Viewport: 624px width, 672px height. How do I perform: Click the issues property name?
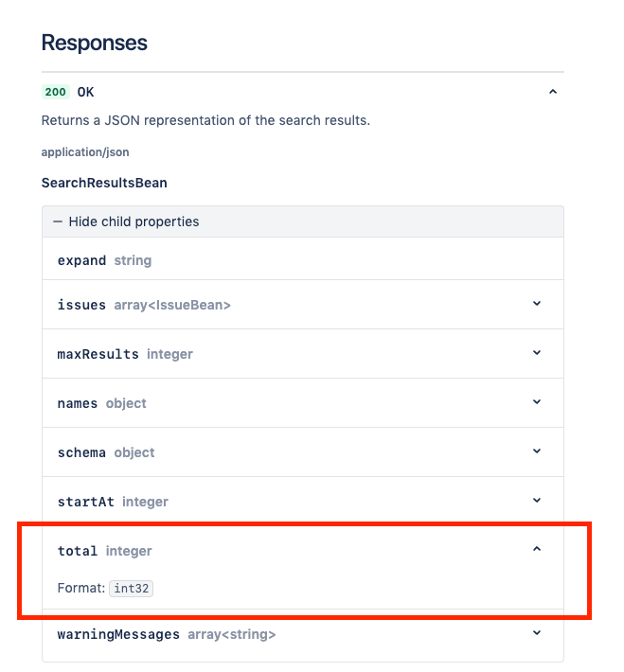[x=81, y=305]
